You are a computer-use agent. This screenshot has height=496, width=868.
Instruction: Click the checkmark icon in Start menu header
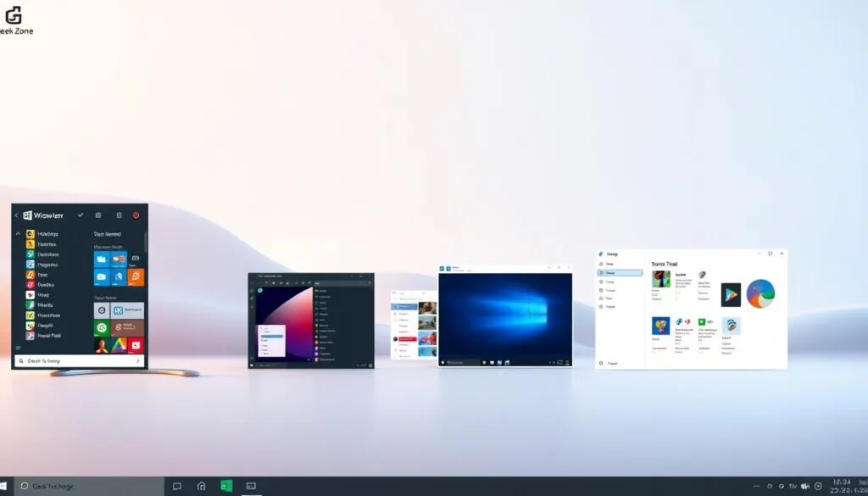81,215
